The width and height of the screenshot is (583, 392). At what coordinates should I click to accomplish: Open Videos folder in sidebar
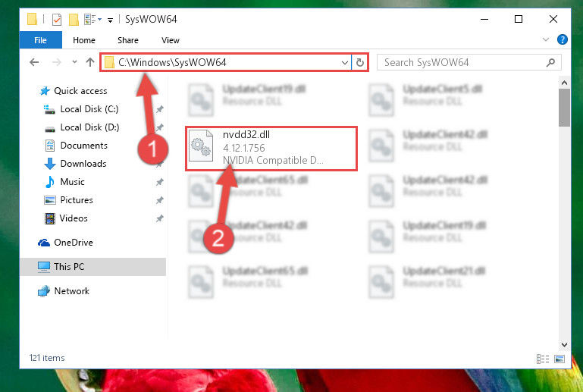click(x=74, y=218)
